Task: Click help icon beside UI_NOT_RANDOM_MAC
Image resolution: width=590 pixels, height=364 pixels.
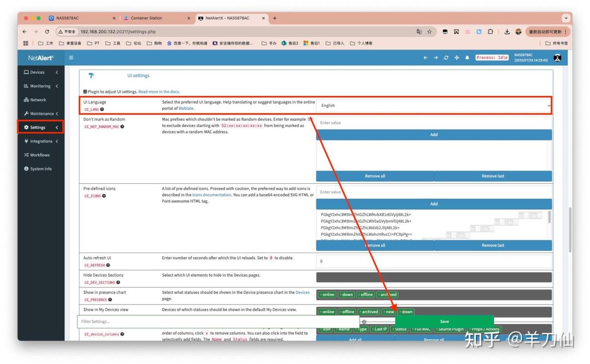Action: point(122,127)
